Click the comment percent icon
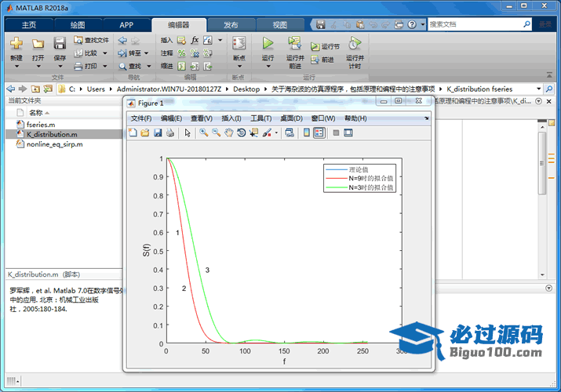The height and width of the screenshot is (392, 561). point(182,53)
